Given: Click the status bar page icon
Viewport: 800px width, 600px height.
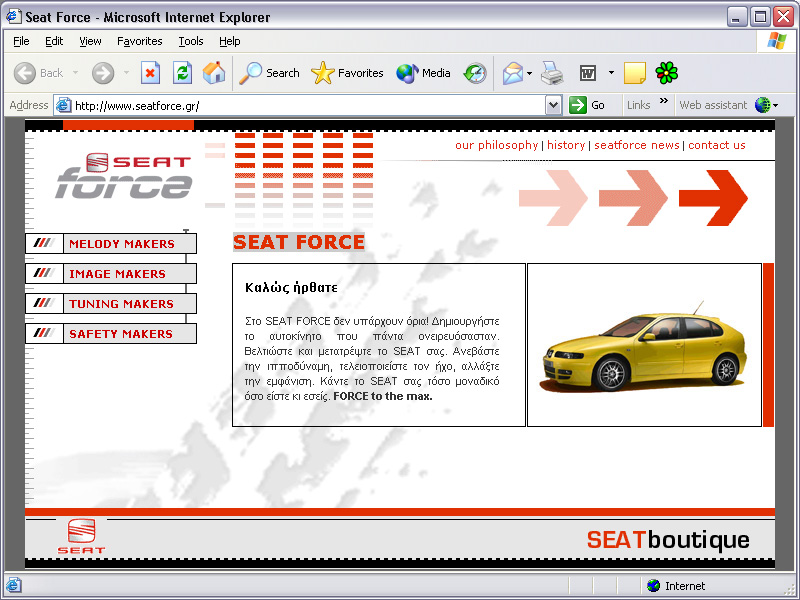Looking at the screenshot, I should coord(13,585).
